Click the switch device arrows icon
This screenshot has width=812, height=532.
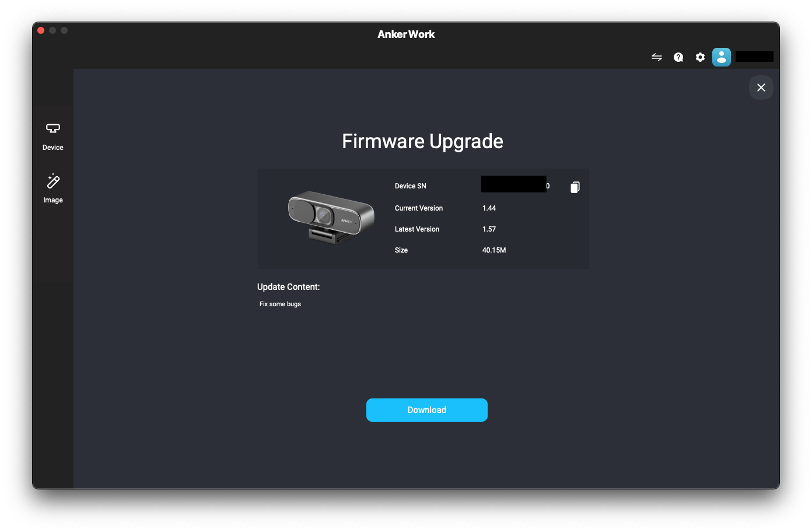click(x=657, y=57)
